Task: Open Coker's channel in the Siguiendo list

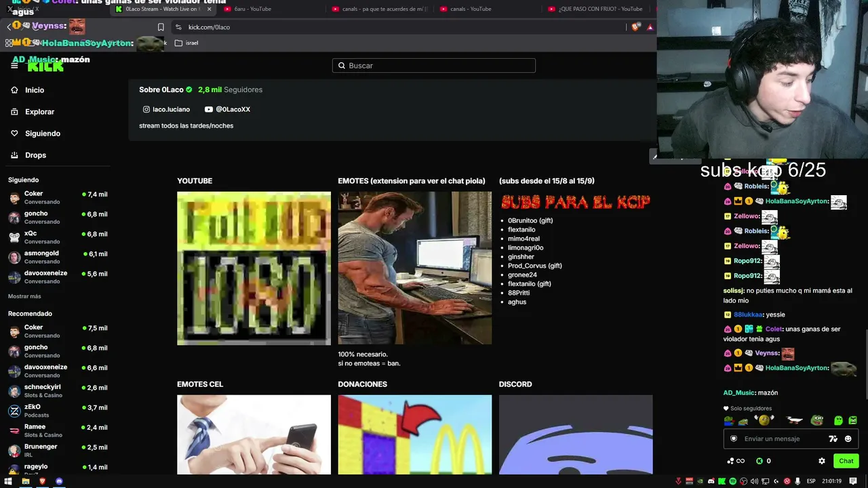Action: [58, 197]
